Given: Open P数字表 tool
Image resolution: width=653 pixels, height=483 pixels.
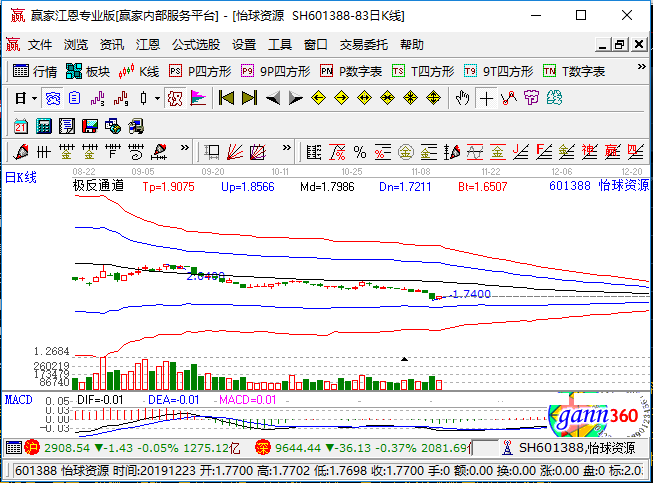Looking at the screenshot, I should pos(351,72).
